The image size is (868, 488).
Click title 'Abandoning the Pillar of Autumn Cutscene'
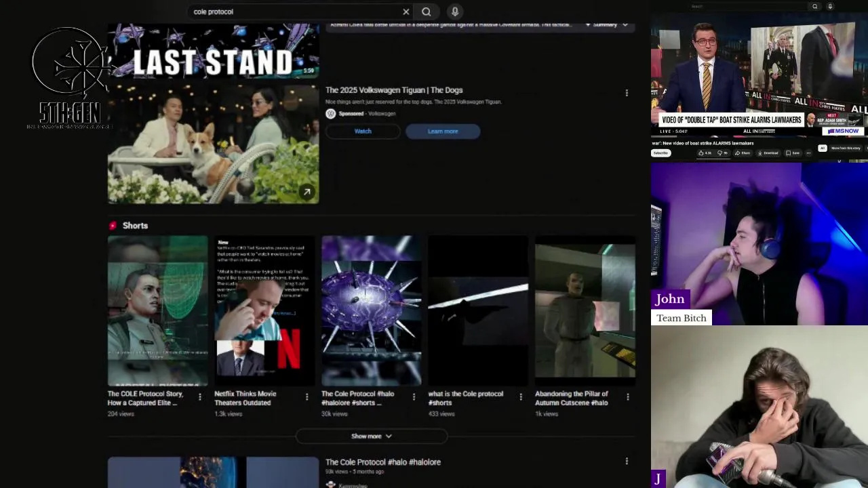572,398
